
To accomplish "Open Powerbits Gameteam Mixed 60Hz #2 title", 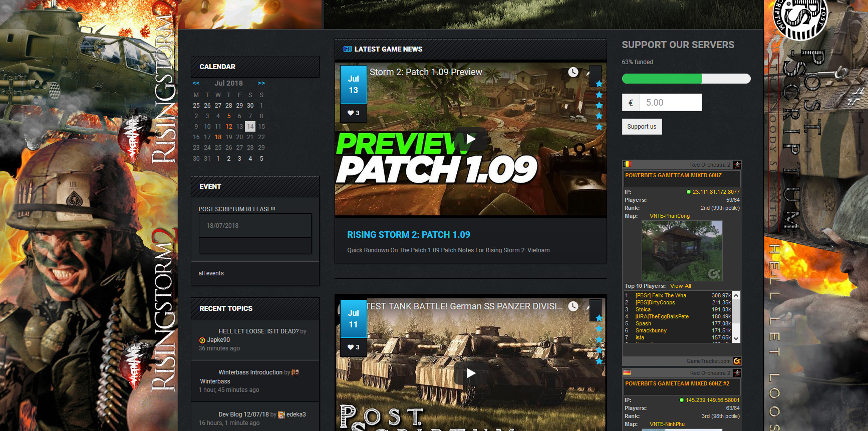I will pyautogui.click(x=677, y=384).
